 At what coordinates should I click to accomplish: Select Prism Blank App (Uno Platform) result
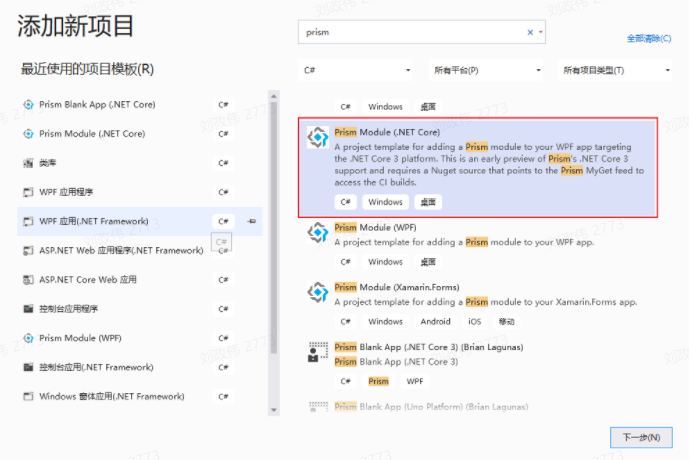[478, 407]
